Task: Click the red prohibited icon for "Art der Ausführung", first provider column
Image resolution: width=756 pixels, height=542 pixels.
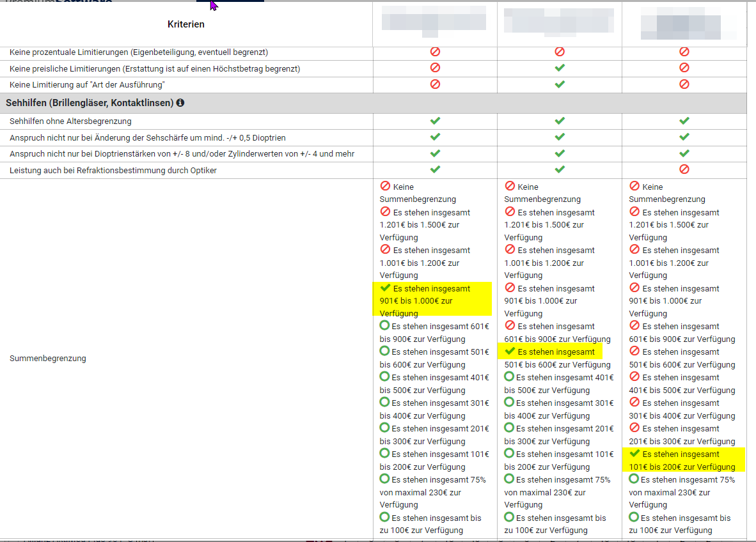Action: [435, 84]
